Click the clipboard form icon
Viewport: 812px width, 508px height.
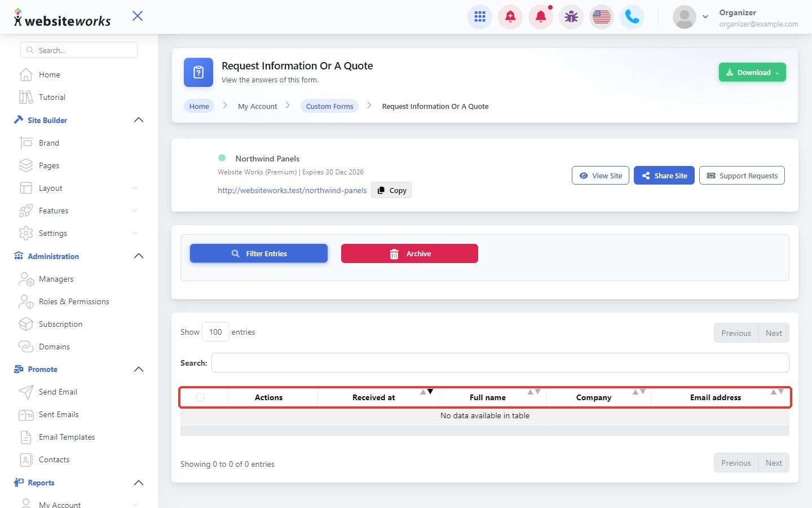[x=198, y=72]
